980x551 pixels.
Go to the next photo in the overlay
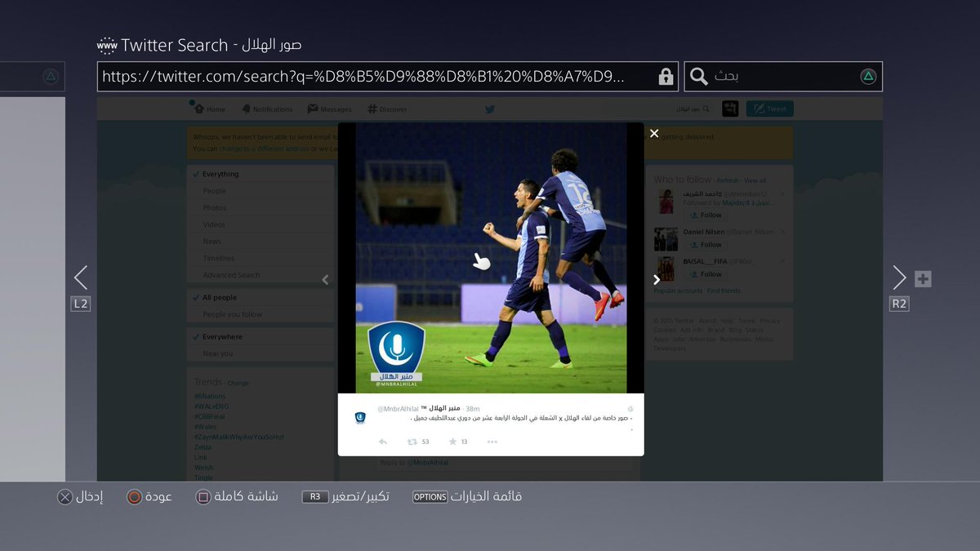[x=656, y=279]
